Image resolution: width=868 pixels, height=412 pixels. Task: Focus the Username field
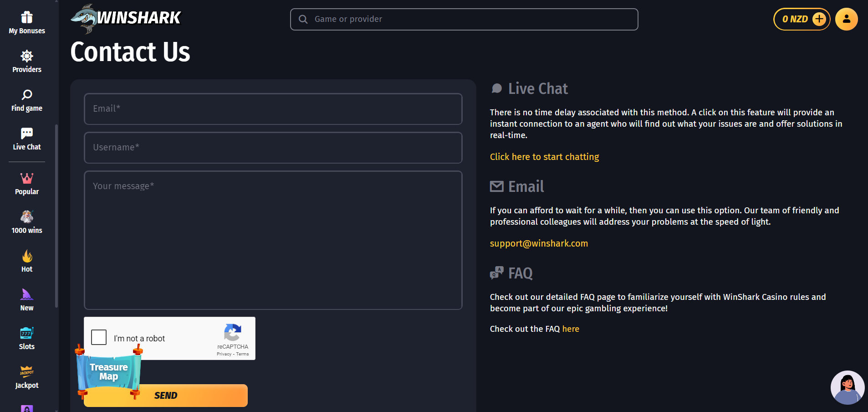click(x=273, y=148)
